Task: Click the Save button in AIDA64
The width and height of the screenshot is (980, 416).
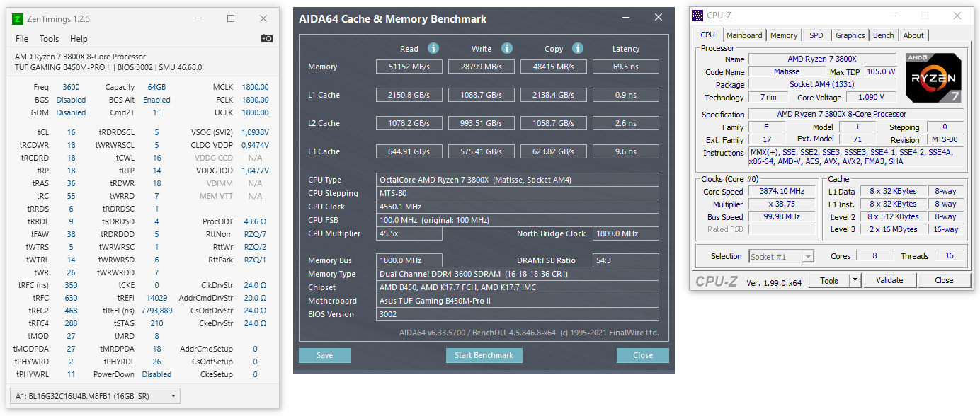Action: point(325,355)
